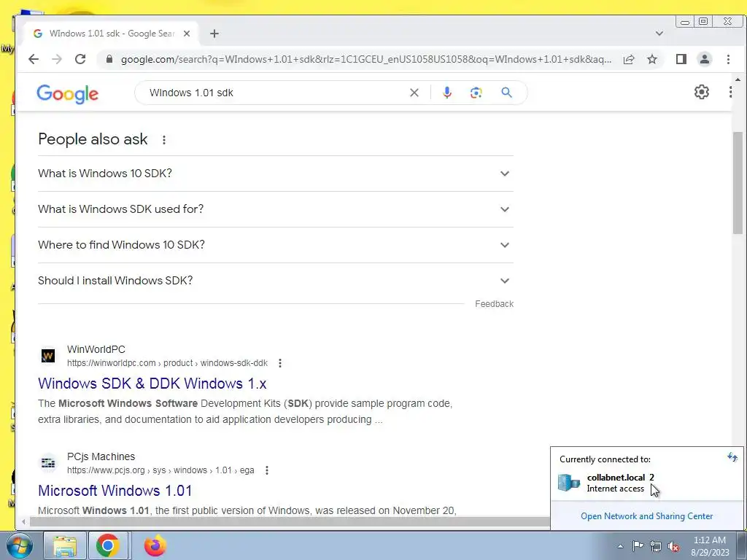The width and height of the screenshot is (747, 560).
Task: Click the horizontal scrollbar at page bottom
Action: pyautogui.click(x=290, y=522)
